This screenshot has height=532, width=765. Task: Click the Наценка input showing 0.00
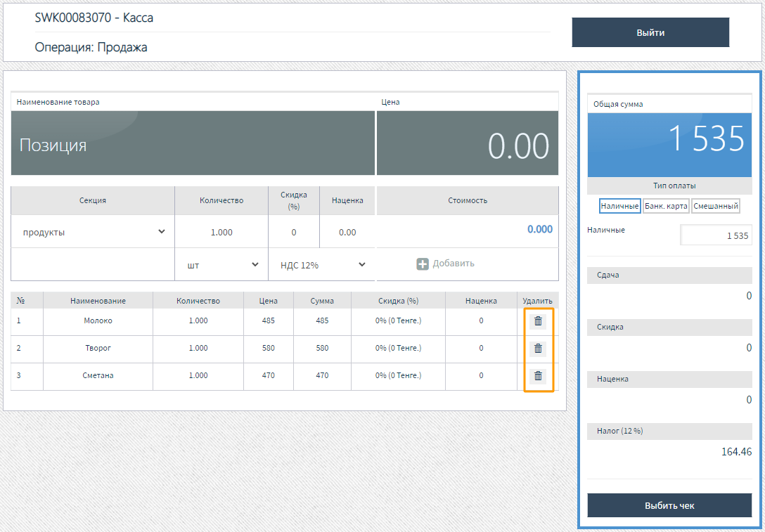[347, 232]
